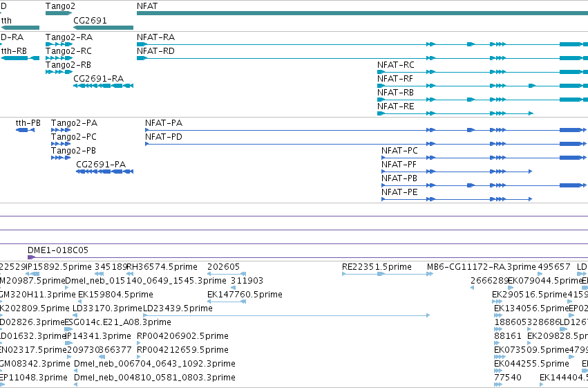Select protein Tango2-PA

coord(61,130)
